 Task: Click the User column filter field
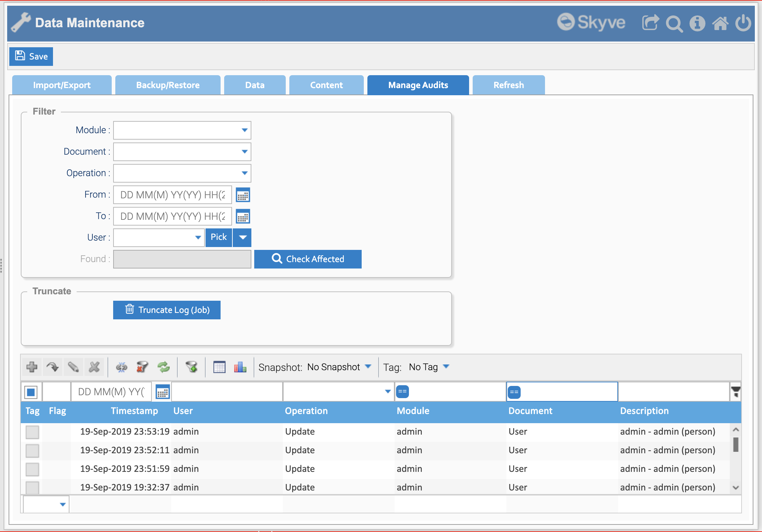point(227,392)
